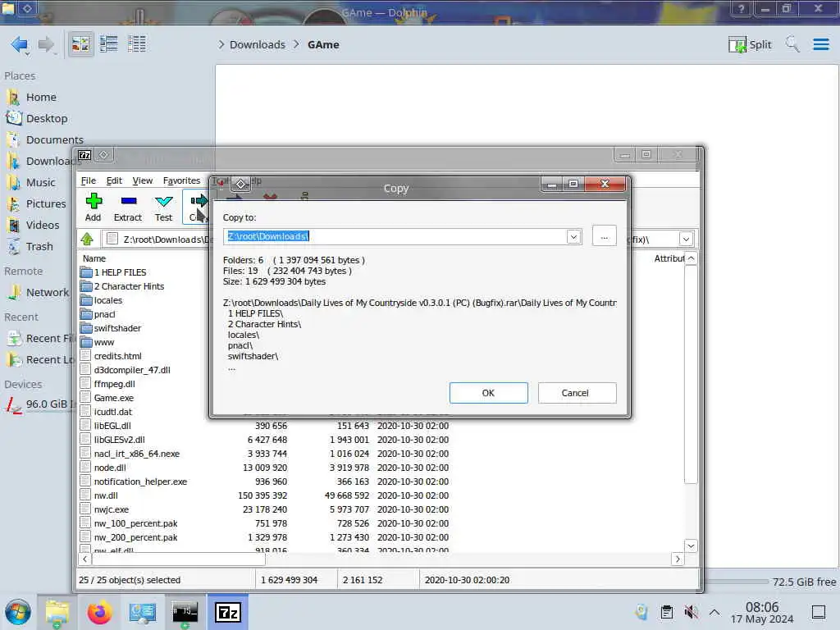The width and height of the screenshot is (840, 630).
Task: Click the muted volume tray icon
Action: coord(692,612)
